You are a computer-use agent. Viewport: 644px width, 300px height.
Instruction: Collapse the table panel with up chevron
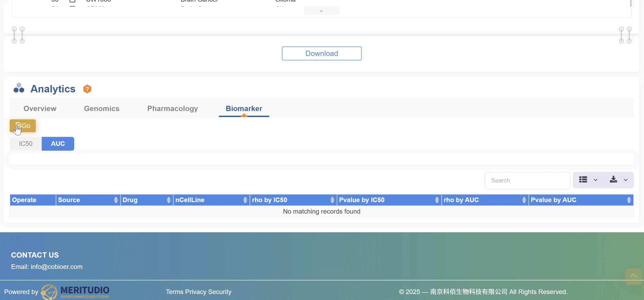pyautogui.click(x=321, y=11)
